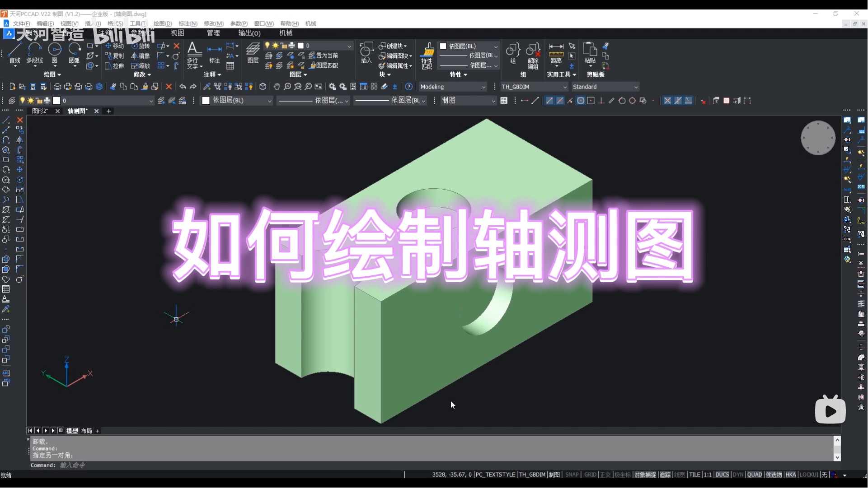Switch to the 输出(O) ribbon tab
The height and width of the screenshot is (488, 868).
249,33
